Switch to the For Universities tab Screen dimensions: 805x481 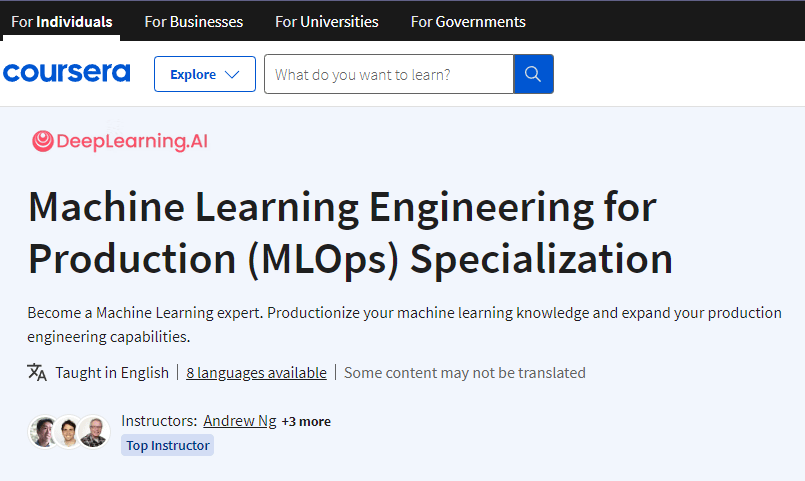pos(327,22)
